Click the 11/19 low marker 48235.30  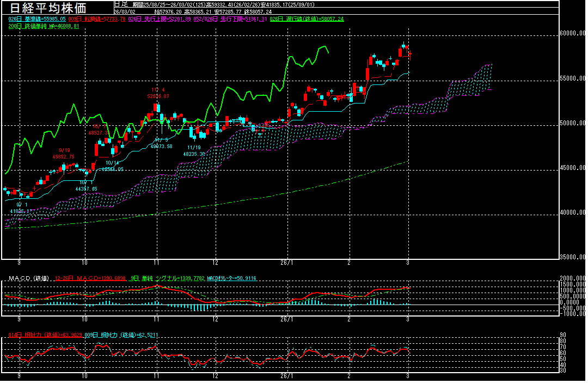[x=193, y=154]
